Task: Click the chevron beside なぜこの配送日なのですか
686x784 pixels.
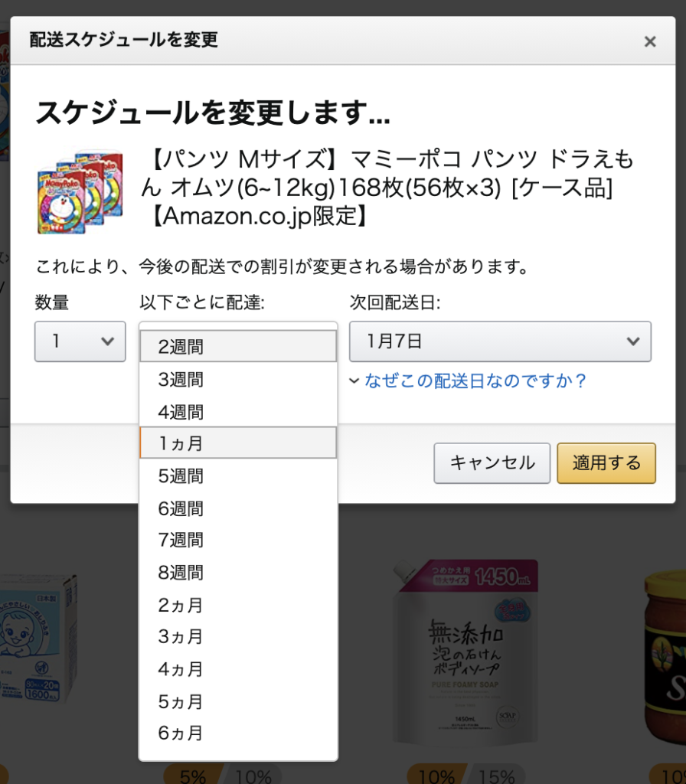Action: point(354,381)
